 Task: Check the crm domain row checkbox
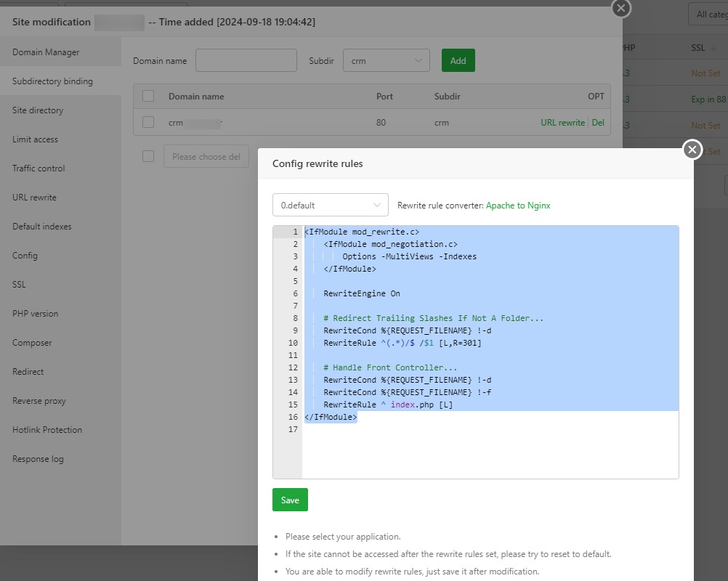pos(148,122)
